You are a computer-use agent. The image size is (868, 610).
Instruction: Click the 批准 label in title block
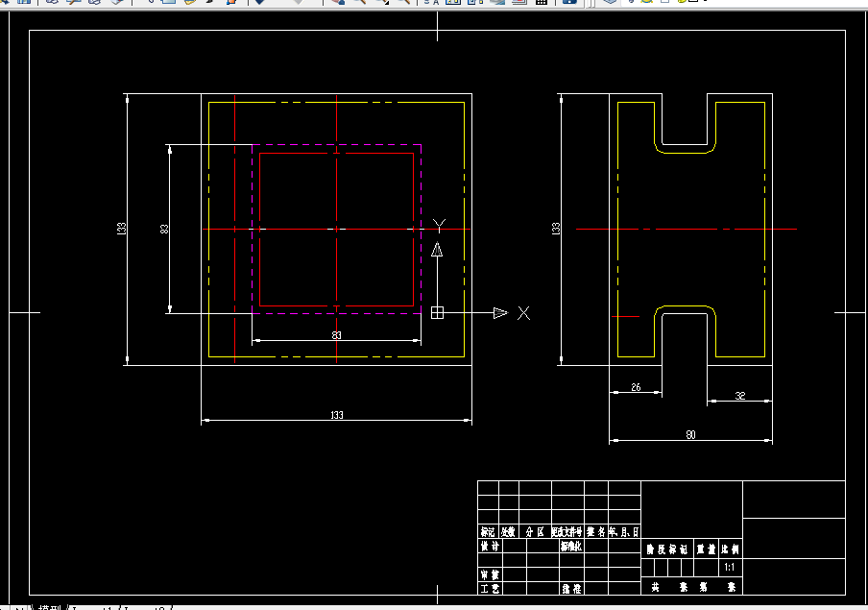click(x=571, y=589)
